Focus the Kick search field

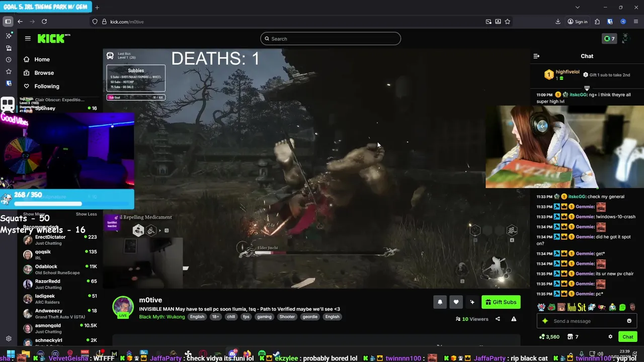coord(331,39)
